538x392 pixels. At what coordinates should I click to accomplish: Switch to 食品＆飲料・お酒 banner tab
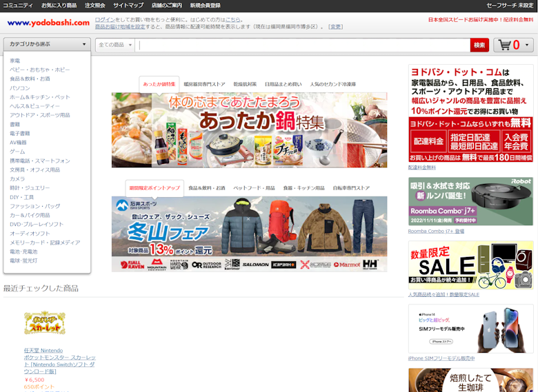pos(207,188)
